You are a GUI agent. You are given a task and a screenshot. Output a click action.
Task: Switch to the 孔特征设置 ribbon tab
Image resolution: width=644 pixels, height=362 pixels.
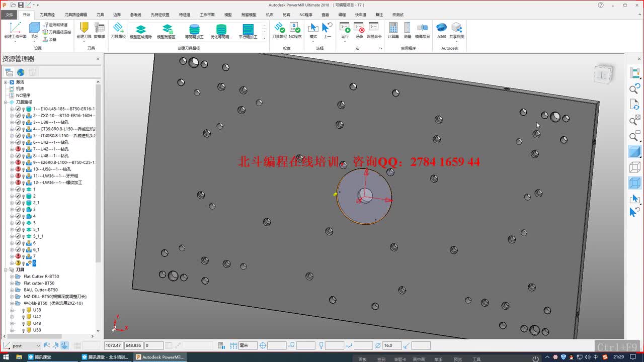tap(160, 15)
